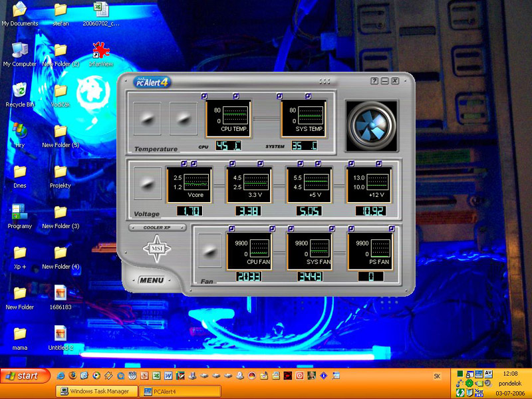Select the Projekty folder

pyautogui.click(x=61, y=176)
